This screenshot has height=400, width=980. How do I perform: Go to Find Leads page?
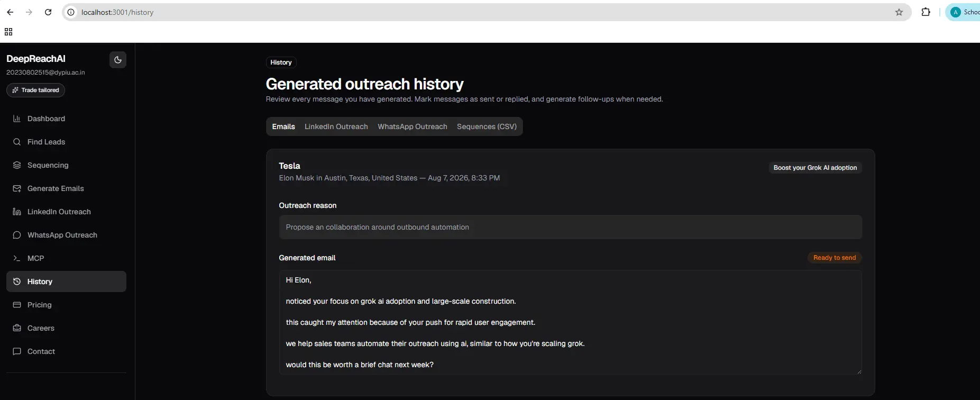pyautogui.click(x=66, y=142)
